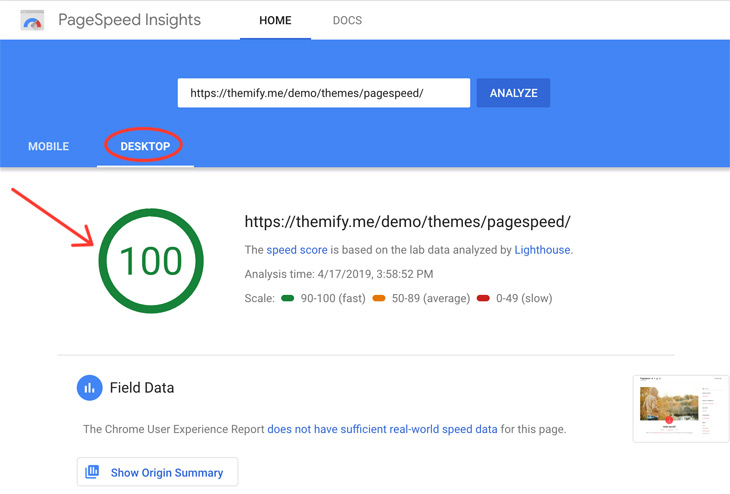Click the URL input field
730x494 pixels.
coord(324,93)
